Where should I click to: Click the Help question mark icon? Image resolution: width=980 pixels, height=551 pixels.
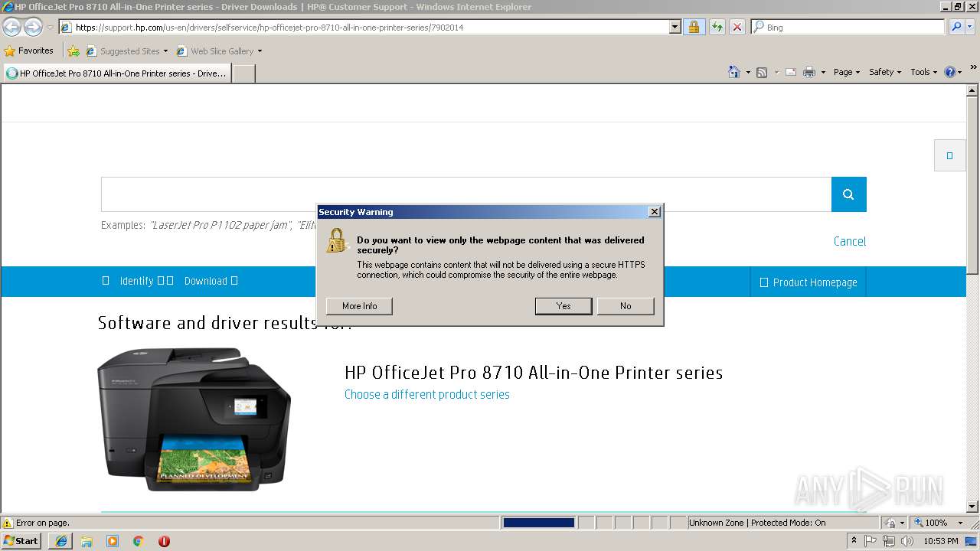(950, 72)
